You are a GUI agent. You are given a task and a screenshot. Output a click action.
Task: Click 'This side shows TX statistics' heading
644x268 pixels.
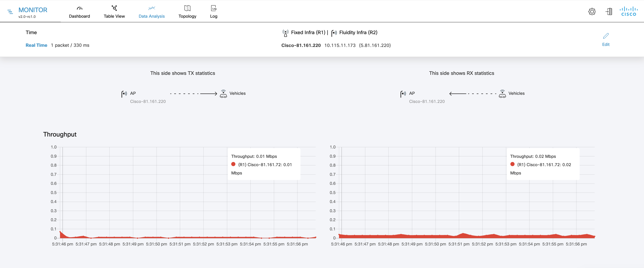point(182,73)
